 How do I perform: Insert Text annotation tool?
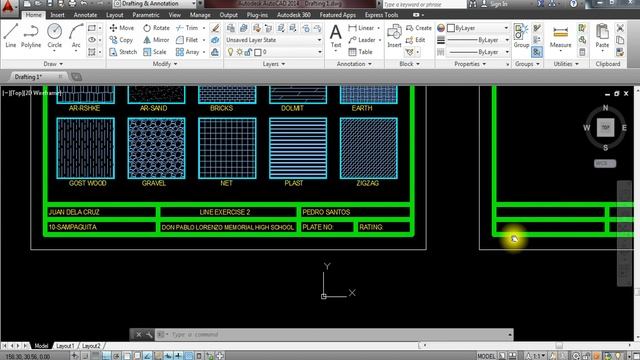pyautogui.click(x=336, y=36)
